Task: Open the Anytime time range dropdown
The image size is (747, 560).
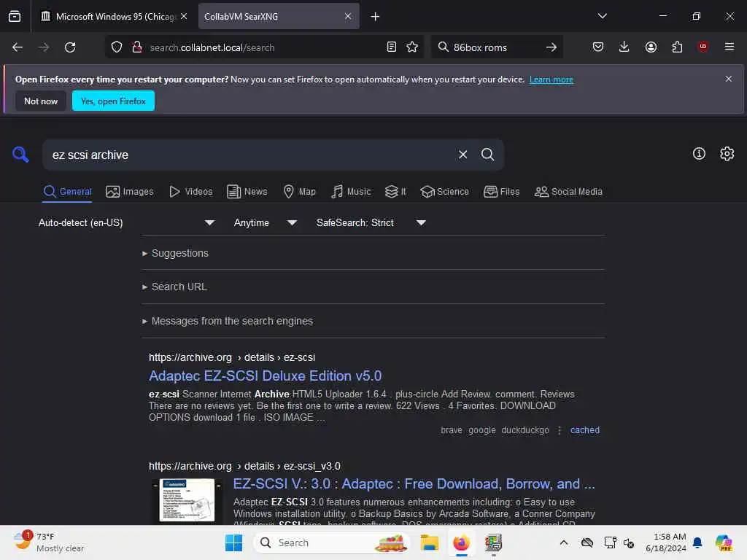Action: pyautogui.click(x=266, y=222)
